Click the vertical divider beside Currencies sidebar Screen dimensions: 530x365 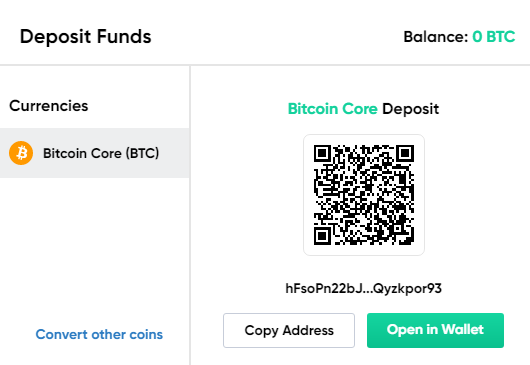[190, 215]
